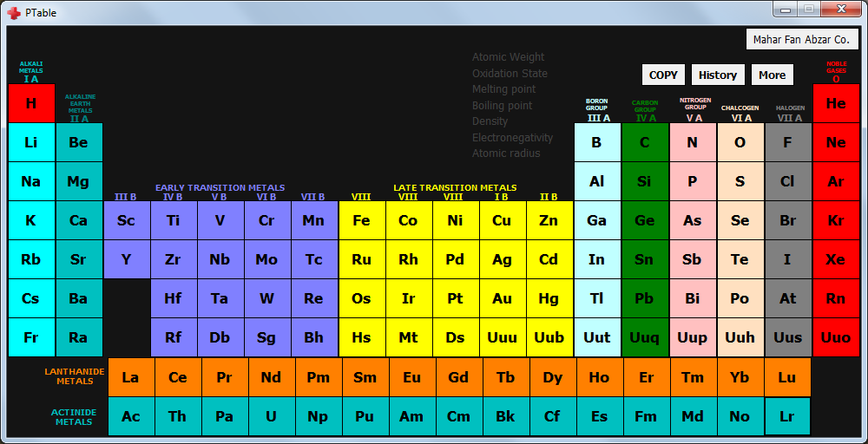
Task: Select the Uranium (U) tile
Action: tap(271, 416)
